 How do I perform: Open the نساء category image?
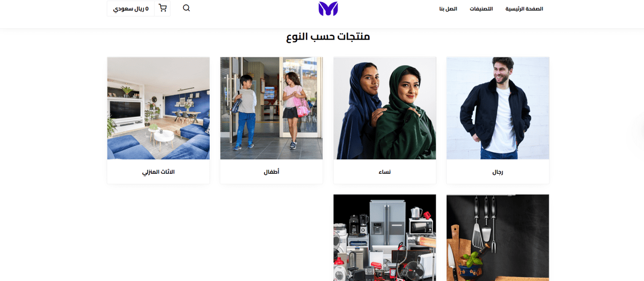[x=385, y=108]
